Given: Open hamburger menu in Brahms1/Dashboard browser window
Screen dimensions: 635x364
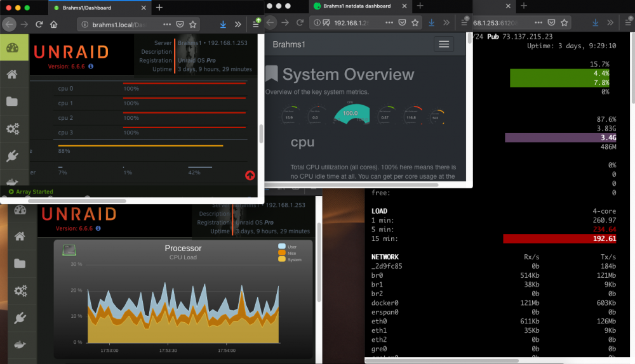Looking at the screenshot, I should 255,25.
